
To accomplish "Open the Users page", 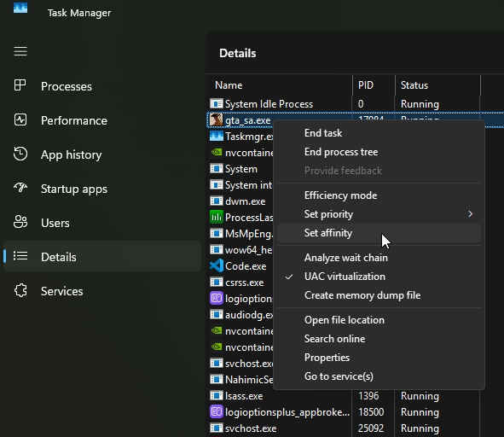I will pos(102,223).
